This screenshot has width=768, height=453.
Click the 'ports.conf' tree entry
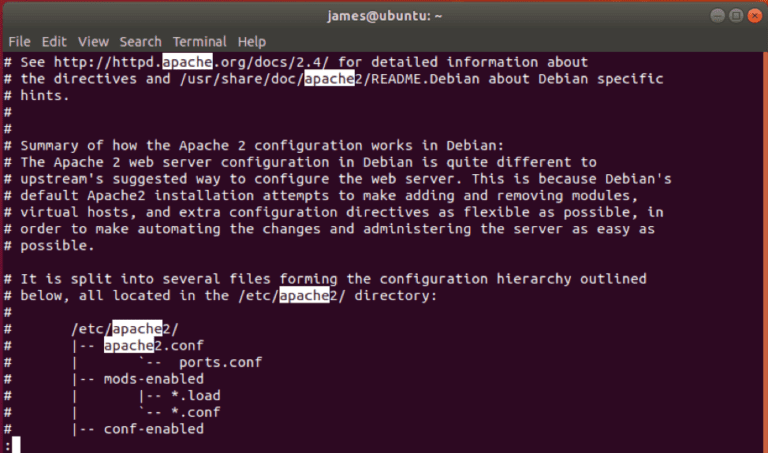click(220, 362)
